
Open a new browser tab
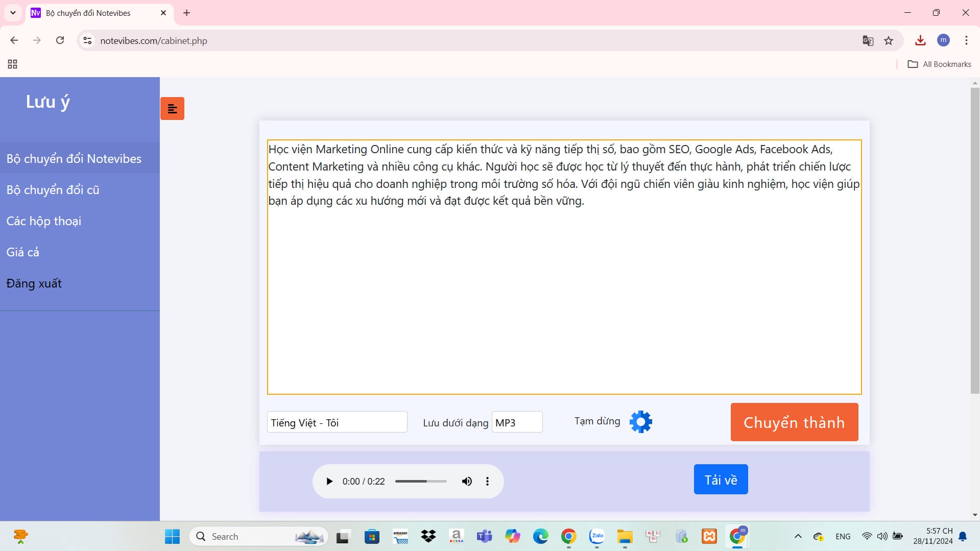[x=186, y=13]
